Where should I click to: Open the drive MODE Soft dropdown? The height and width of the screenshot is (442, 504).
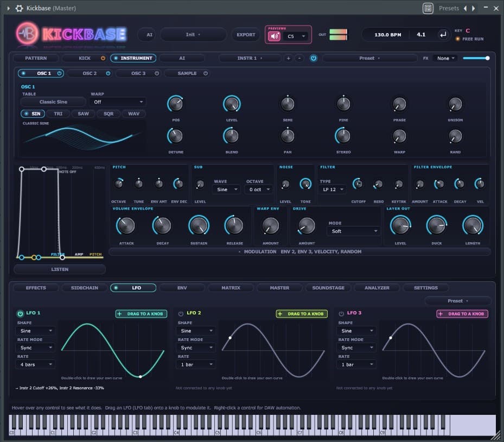point(354,231)
